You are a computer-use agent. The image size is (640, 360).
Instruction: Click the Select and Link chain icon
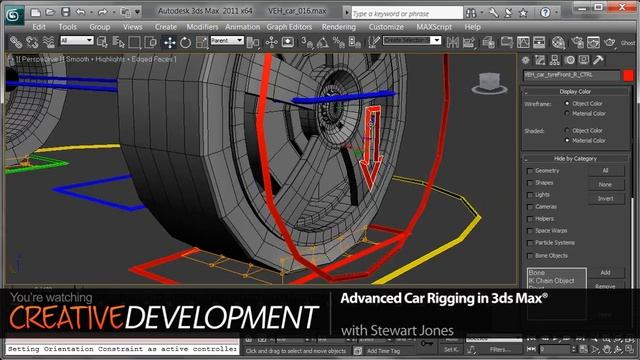(16, 42)
